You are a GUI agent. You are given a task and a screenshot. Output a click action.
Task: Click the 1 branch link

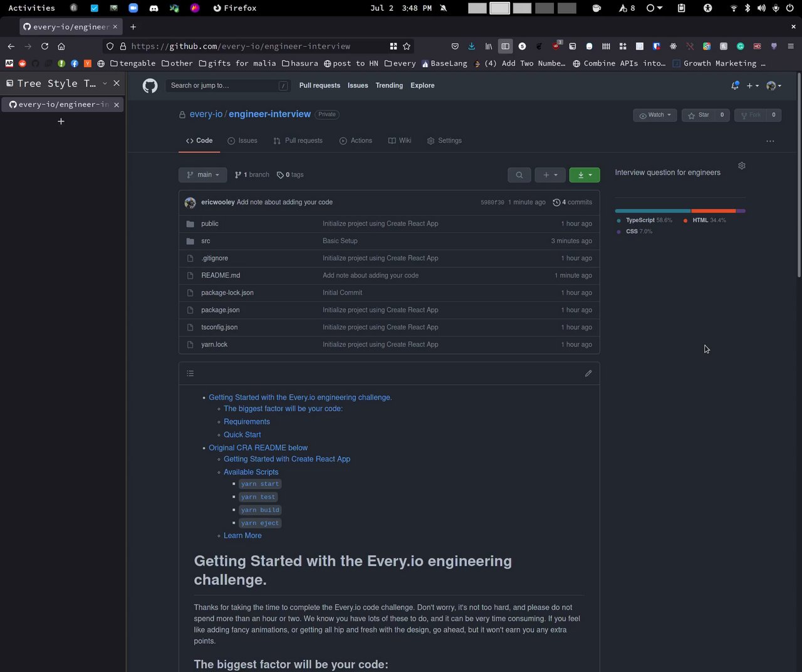click(252, 175)
